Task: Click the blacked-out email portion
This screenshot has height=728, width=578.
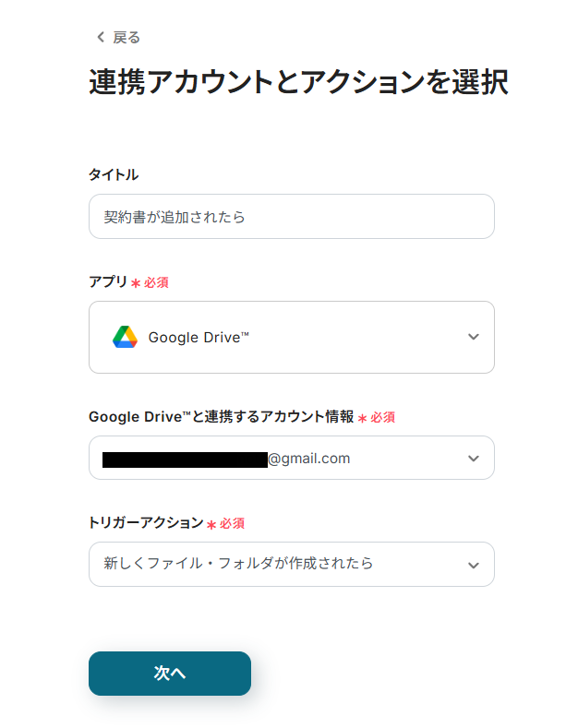Action: (x=185, y=459)
